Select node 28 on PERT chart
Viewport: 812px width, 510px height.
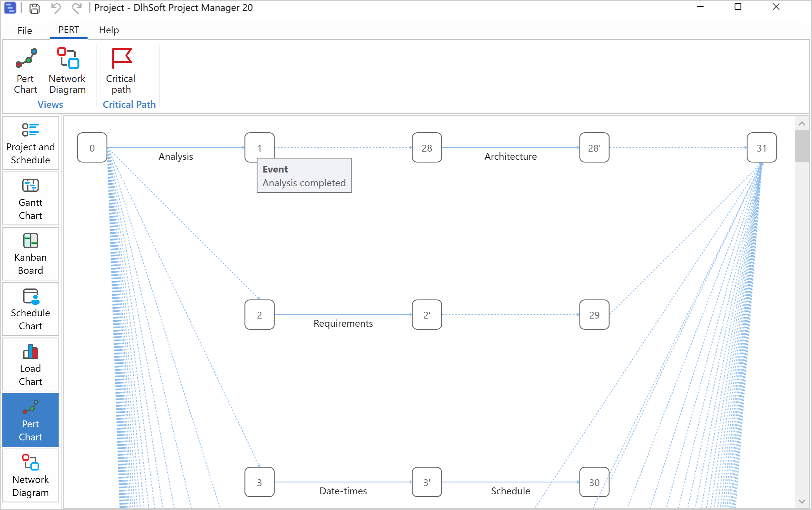(427, 148)
